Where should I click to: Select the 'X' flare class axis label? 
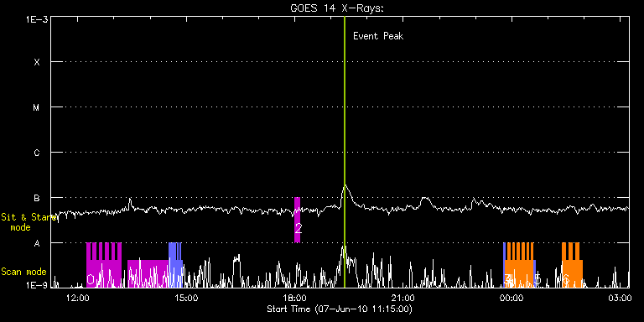click(37, 62)
